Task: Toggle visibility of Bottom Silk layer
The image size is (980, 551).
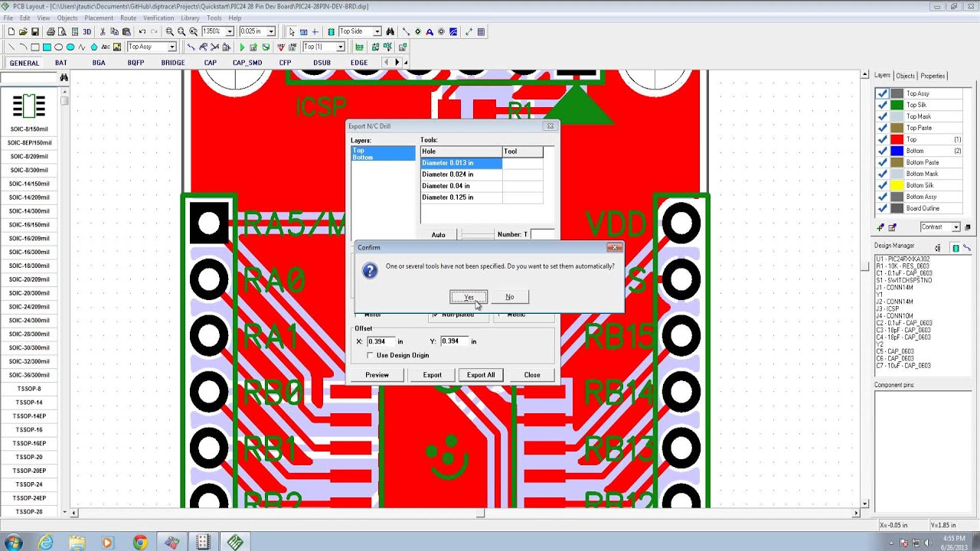Action: 882,185
